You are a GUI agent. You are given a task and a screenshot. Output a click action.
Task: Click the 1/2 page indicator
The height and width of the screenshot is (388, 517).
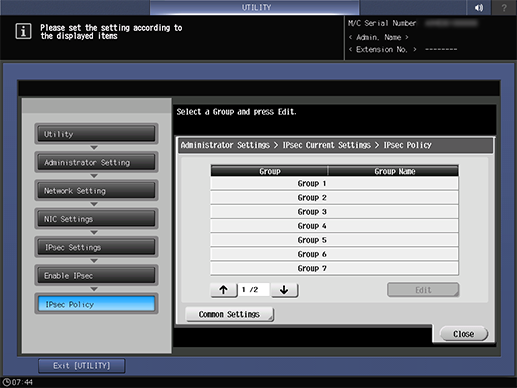pos(253,290)
